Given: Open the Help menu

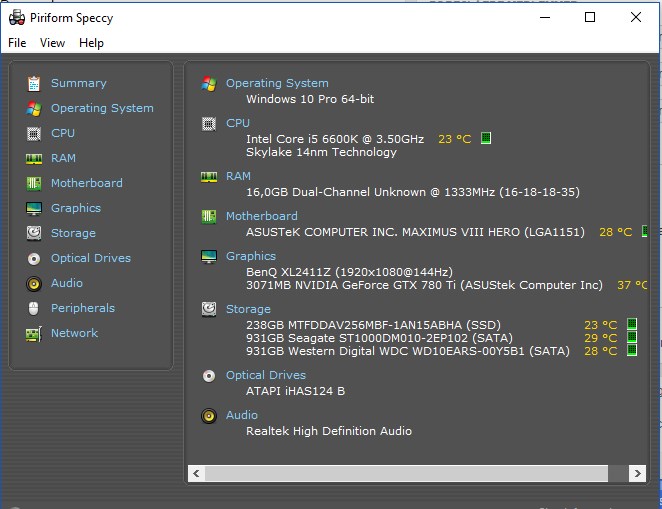Looking at the screenshot, I should point(91,43).
